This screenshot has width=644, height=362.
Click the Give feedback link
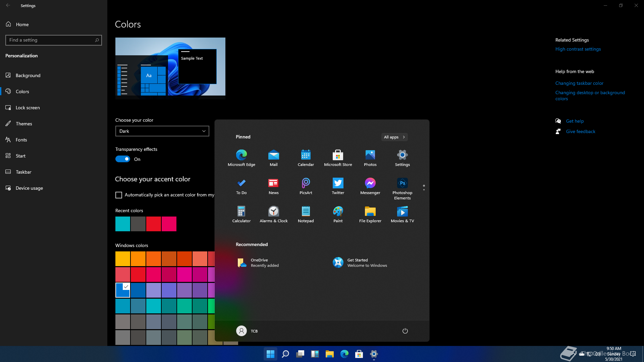coord(581,131)
